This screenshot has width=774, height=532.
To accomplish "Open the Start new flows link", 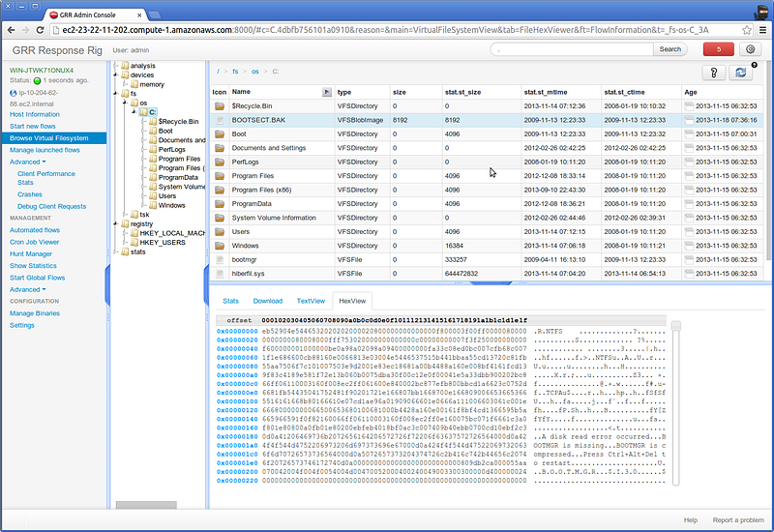I will pyautogui.click(x=33, y=127).
